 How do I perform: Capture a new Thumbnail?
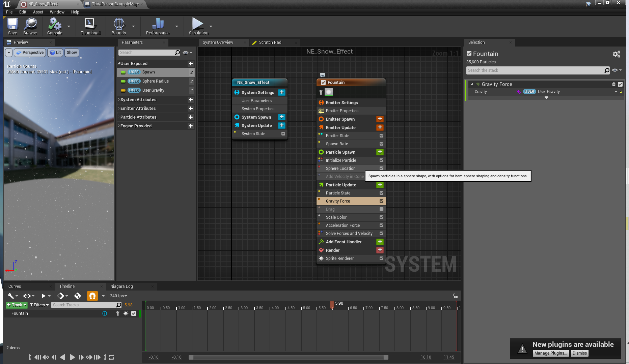pos(90,26)
